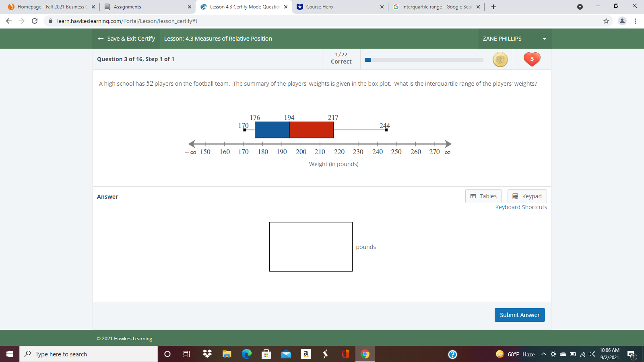This screenshot has height=362, width=644.
Task: Click Save & Exit Certify
Action: [126, 39]
